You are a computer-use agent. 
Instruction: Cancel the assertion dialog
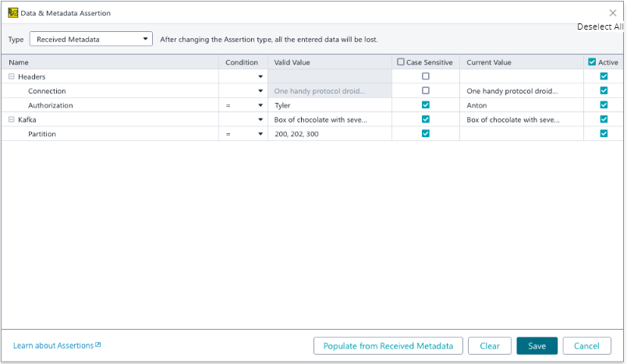pyautogui.click(x=586, y=346)
